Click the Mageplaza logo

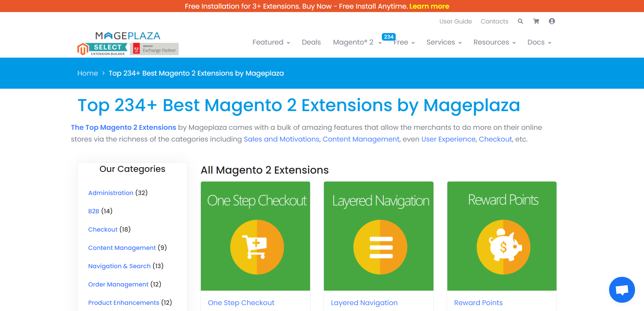(128, 36)
